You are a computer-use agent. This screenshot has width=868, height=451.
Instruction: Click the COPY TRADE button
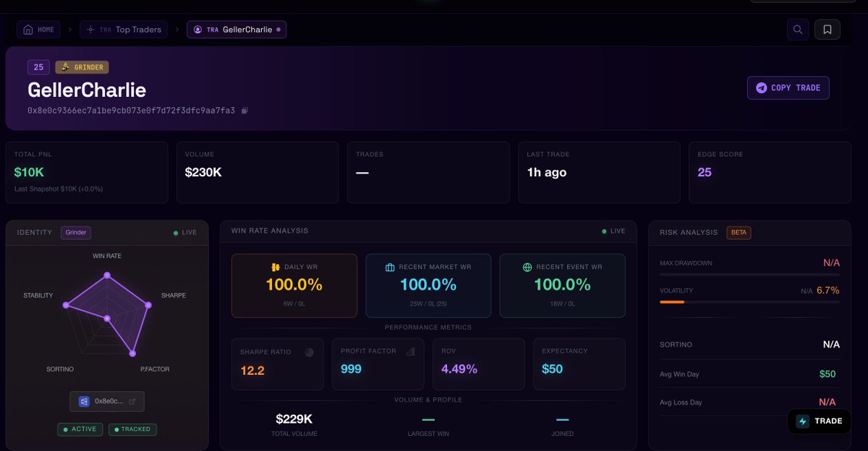(788, 87)
